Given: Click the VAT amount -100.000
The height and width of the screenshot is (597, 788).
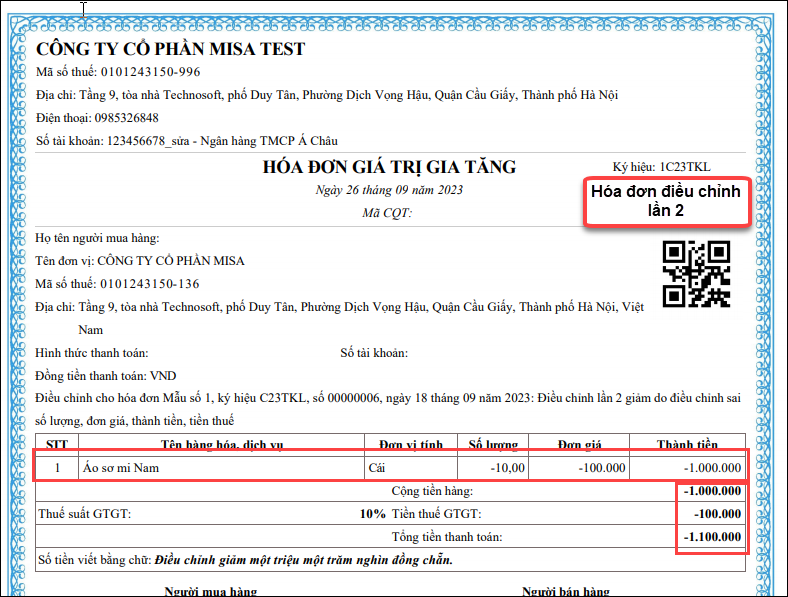Looking at the screenshot, I should (712, 514).
